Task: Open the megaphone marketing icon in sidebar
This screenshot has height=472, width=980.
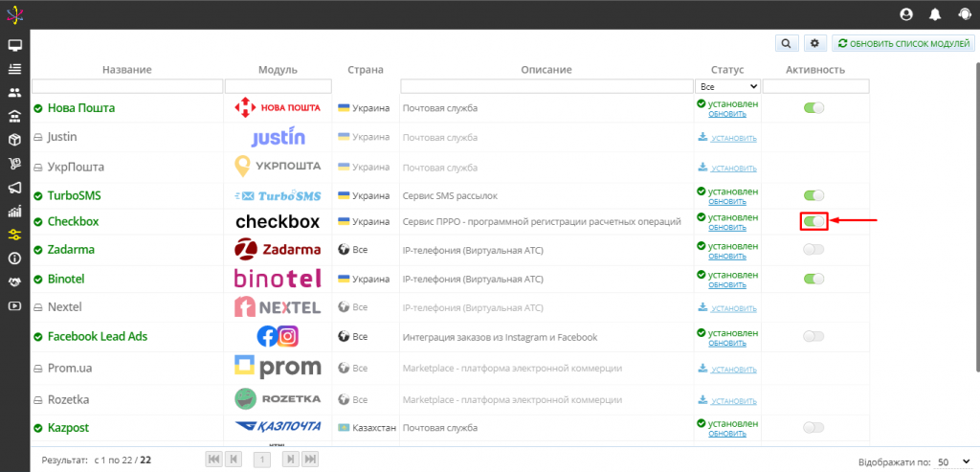Action: (x=14, y=188)
